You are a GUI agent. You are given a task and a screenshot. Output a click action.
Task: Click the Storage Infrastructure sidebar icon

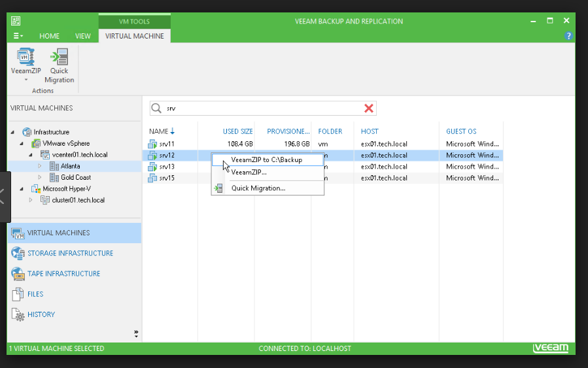pyautogui.click(x=18, y=254)
